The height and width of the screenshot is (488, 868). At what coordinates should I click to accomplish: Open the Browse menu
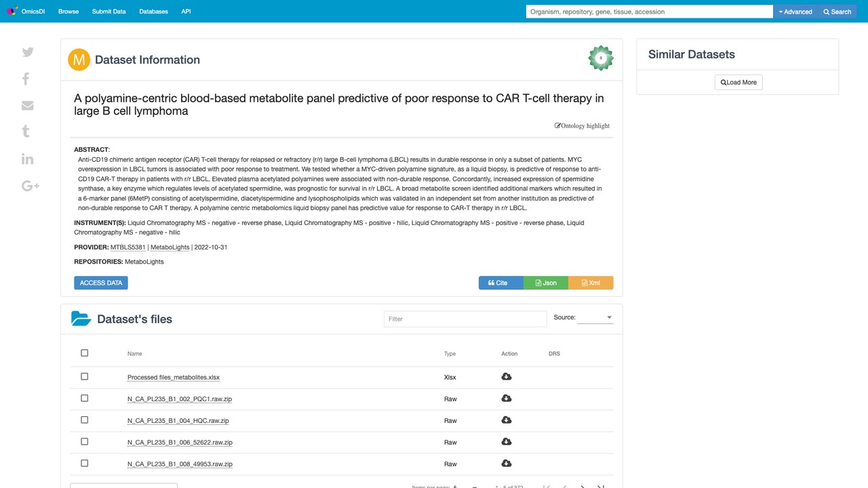pos(68,12)
